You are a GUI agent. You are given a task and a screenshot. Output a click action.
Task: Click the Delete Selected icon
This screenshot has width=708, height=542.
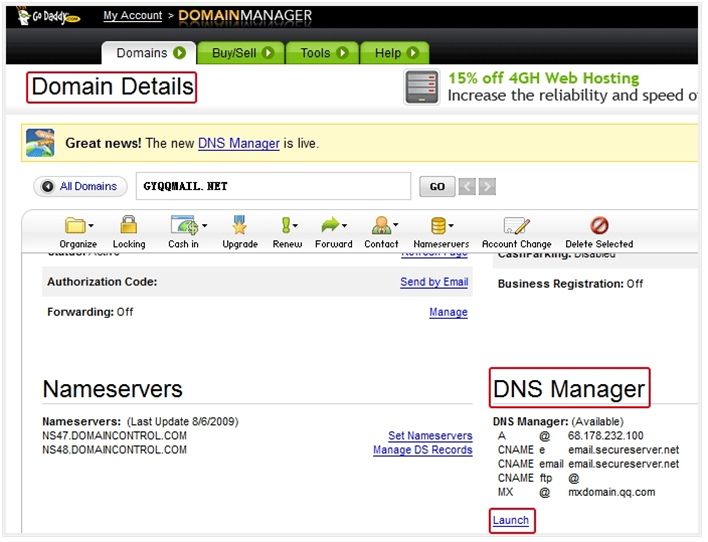[x=599, y=225]
